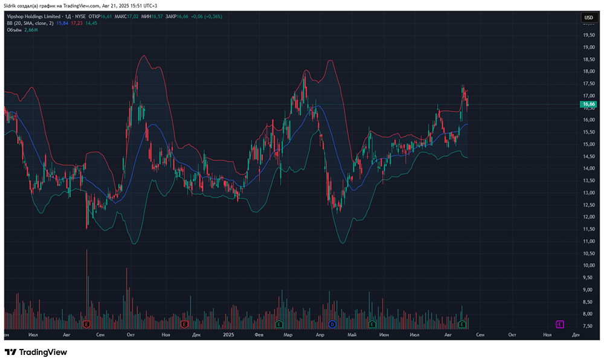Image resolution: width=604 pixels, height=364 pixels.
Task: Open the green earnings marker before Мар
Action: 279,324
